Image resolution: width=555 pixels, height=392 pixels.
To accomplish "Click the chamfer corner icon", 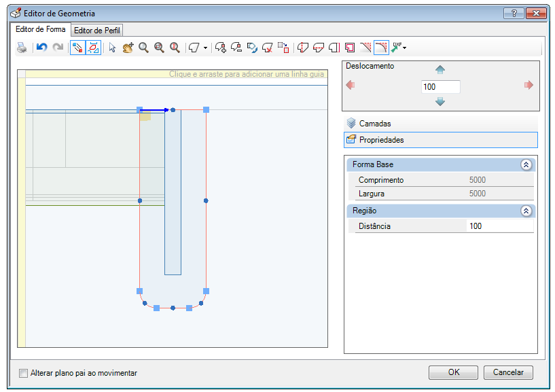I will tap(365, 48).
